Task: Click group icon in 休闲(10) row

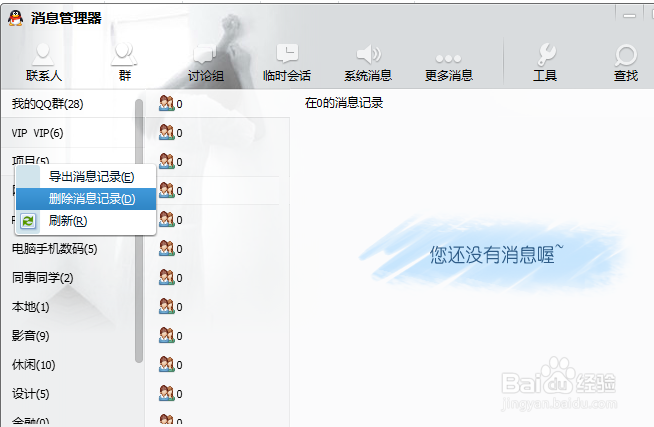Action: click(166, 364)
